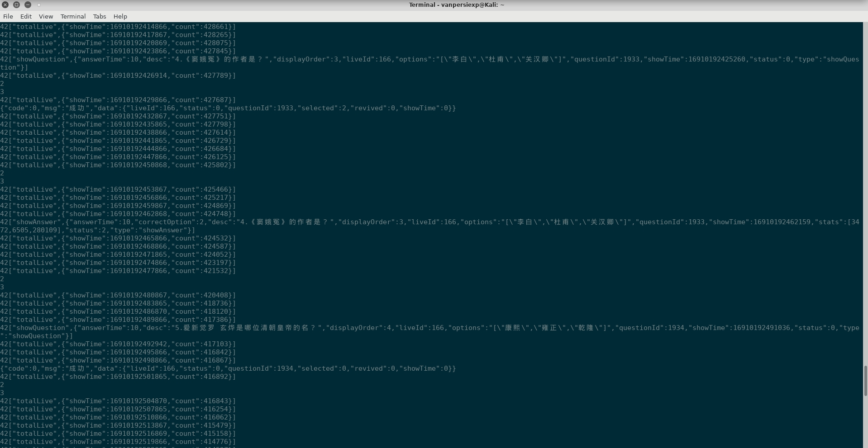Click the totalLive line with count 416843
This screenshot has height=448, width=868.
point(118,401)
